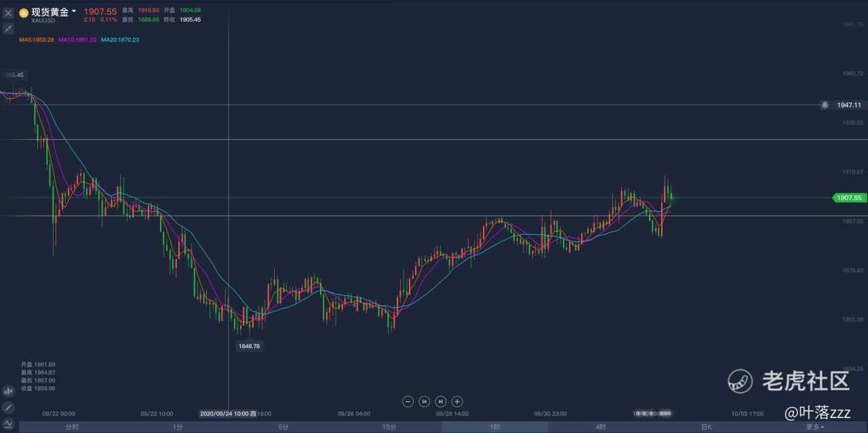Click the 开盘 1904.08 header value
The width and height of the screenshot is (868, 433).
182,10
